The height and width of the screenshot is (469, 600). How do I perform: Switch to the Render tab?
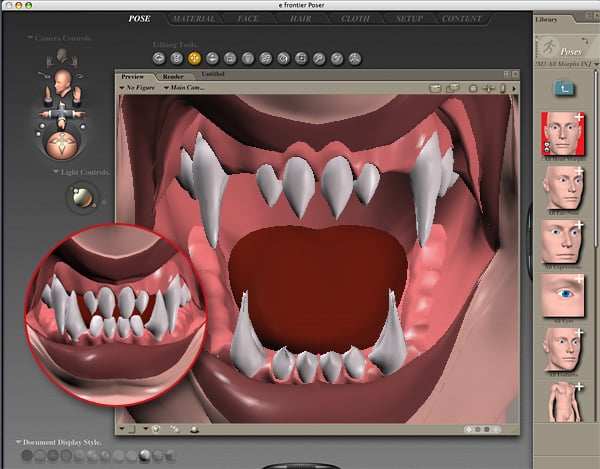[173, 75]
